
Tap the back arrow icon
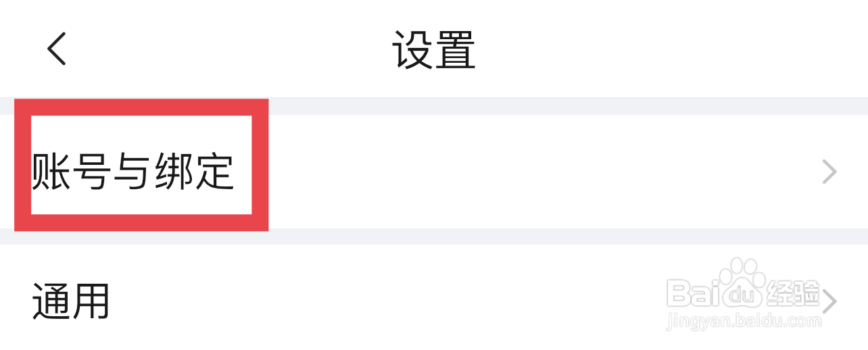click(x=57, y=49)
